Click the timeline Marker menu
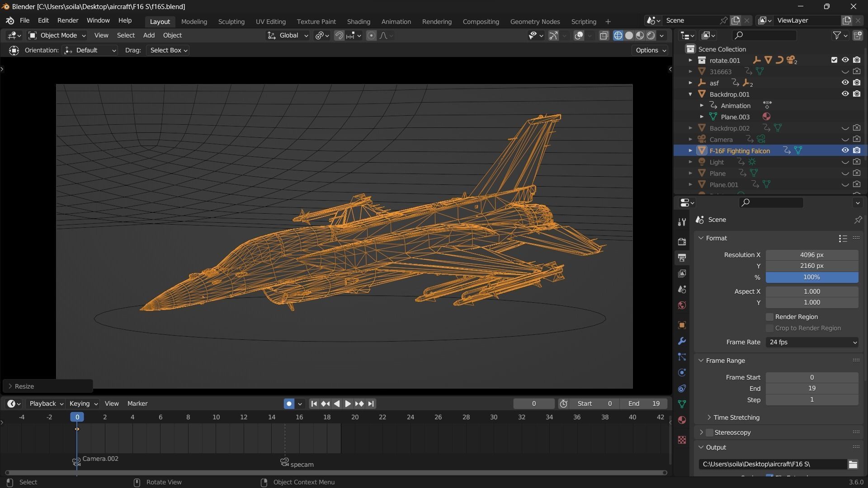The width and height of the screenshot is (868, 488). click(x=137, y=404)
